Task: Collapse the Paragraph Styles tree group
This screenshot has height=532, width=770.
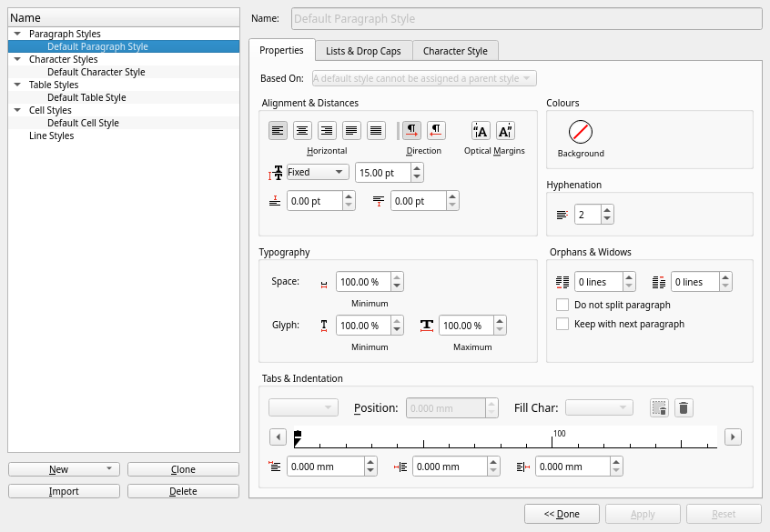Action: point(17,34)
